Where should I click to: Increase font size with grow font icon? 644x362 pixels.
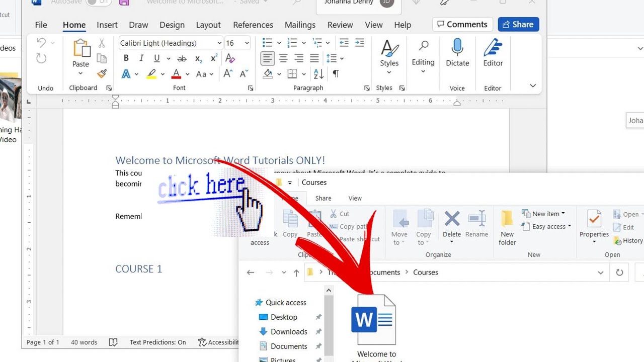[x=228, y=74]
